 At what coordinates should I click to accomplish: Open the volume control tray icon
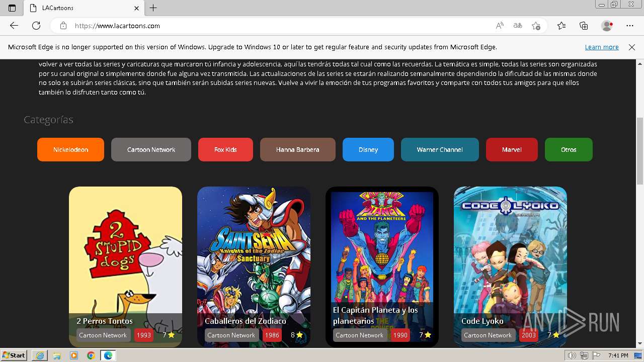pos(572,355)
